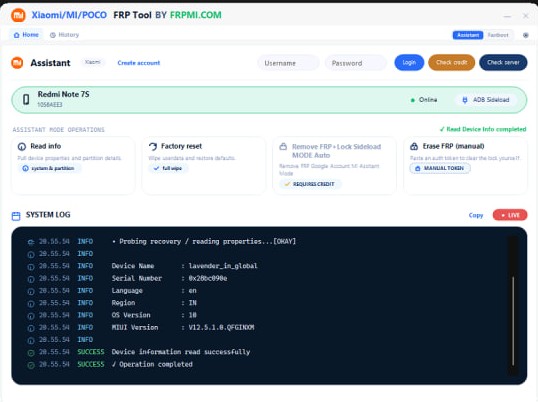Click success icon beside Operation completed
The width and height of the screenshot is (538, 402).
(31, 365)
